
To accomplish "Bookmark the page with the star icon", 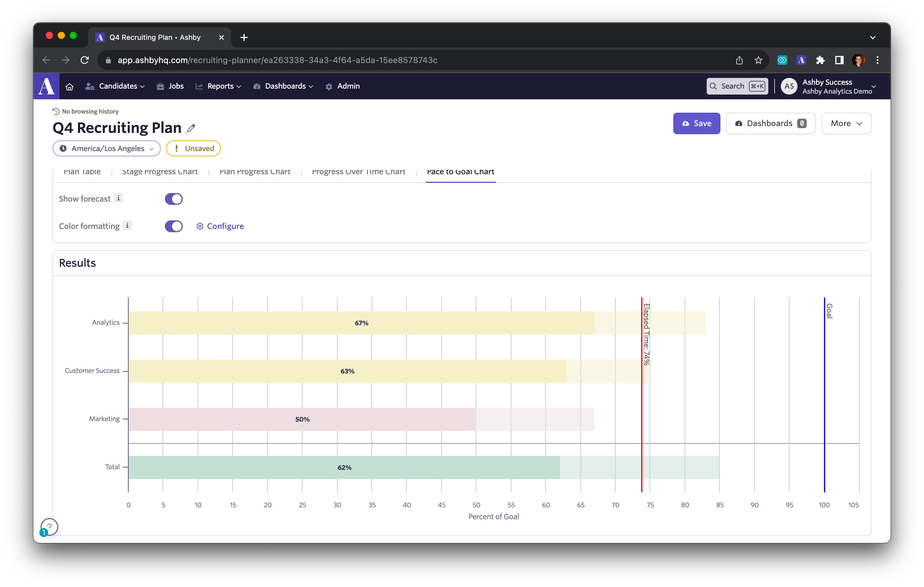I will [x=758, y=60].
